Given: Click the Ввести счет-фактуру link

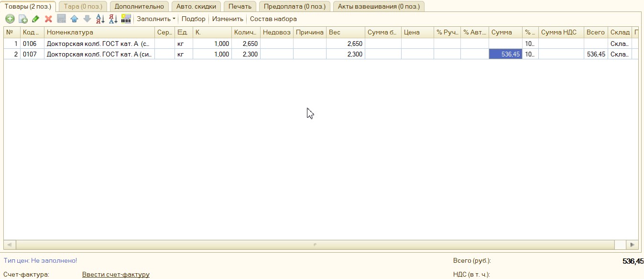Looking at the screenshot, I should [x=116, y=275].
